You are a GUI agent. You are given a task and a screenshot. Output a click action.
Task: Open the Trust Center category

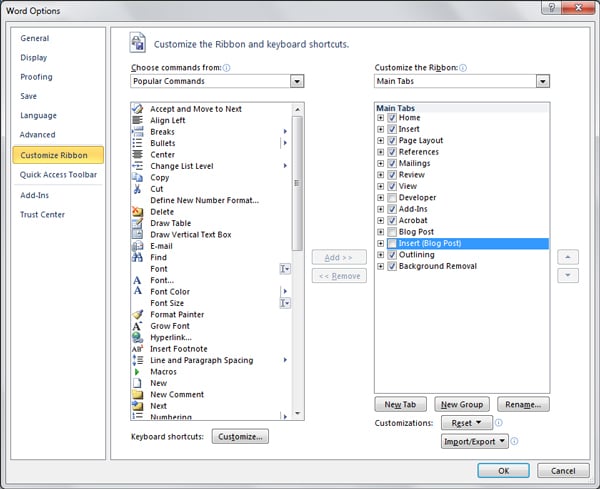click(x=42, y=214)
